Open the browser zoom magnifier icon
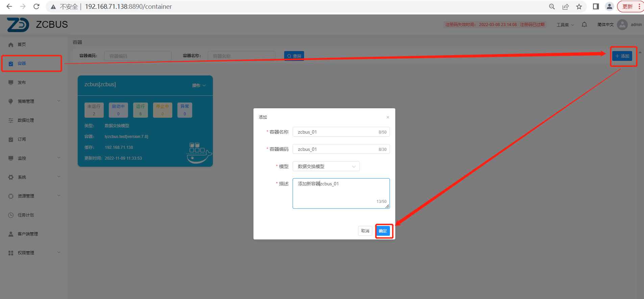 pyautogui.click(x=552, y=6)
